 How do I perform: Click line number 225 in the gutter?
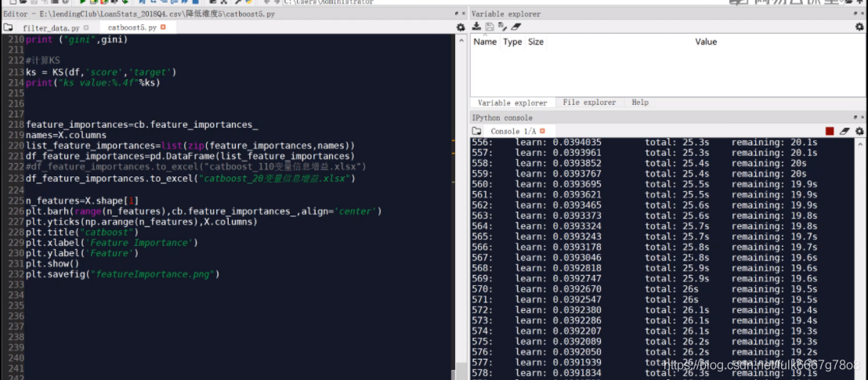(16, 201)
